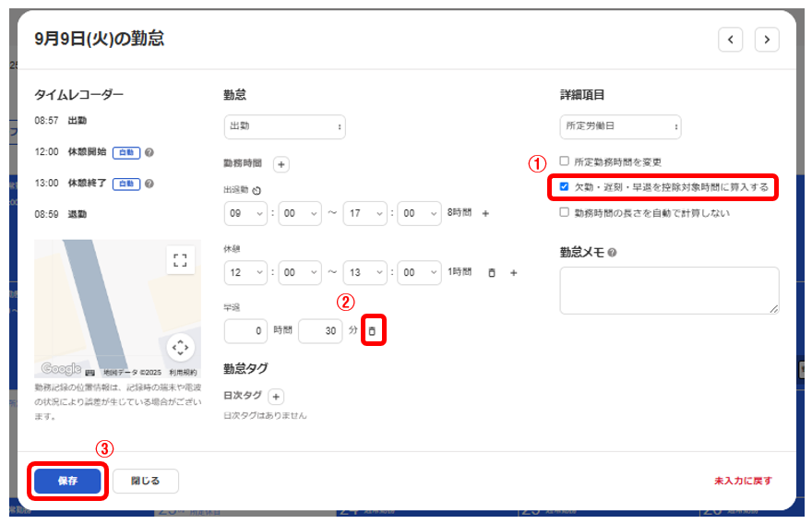
Task: Add another 休憩 row with plus icon
Action: click(514, 272)
